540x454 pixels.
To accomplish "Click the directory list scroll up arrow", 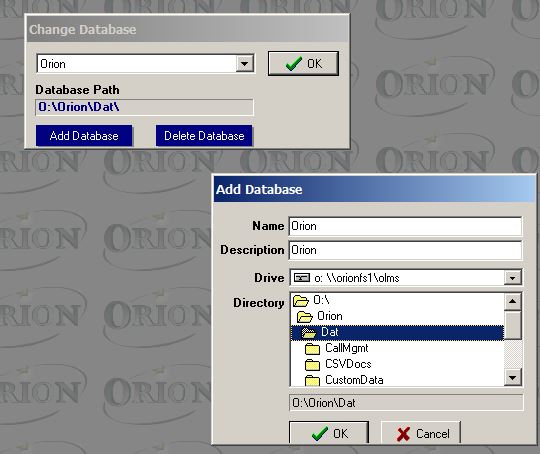I will [x=512, y=301].
